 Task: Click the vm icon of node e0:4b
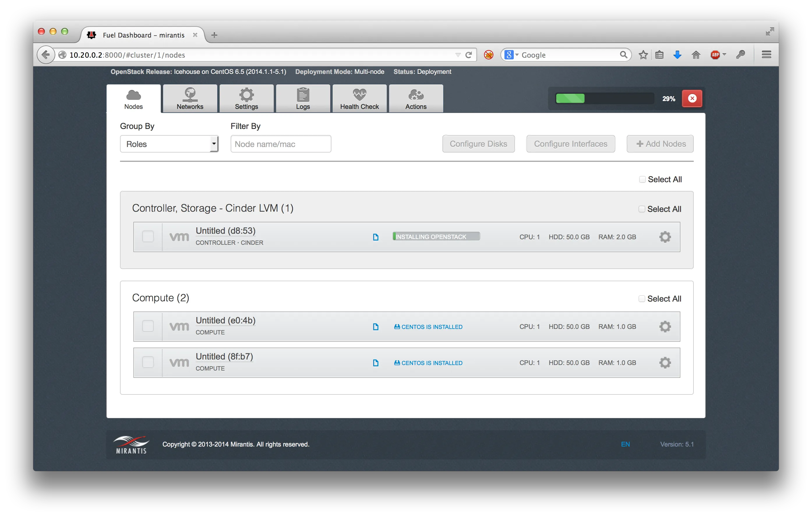[x=179, y=327]
